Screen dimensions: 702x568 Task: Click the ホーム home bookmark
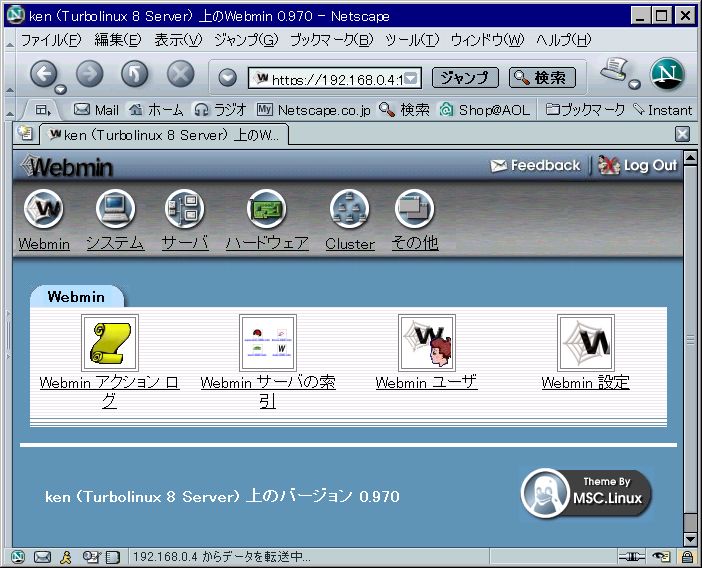point(156,110)
